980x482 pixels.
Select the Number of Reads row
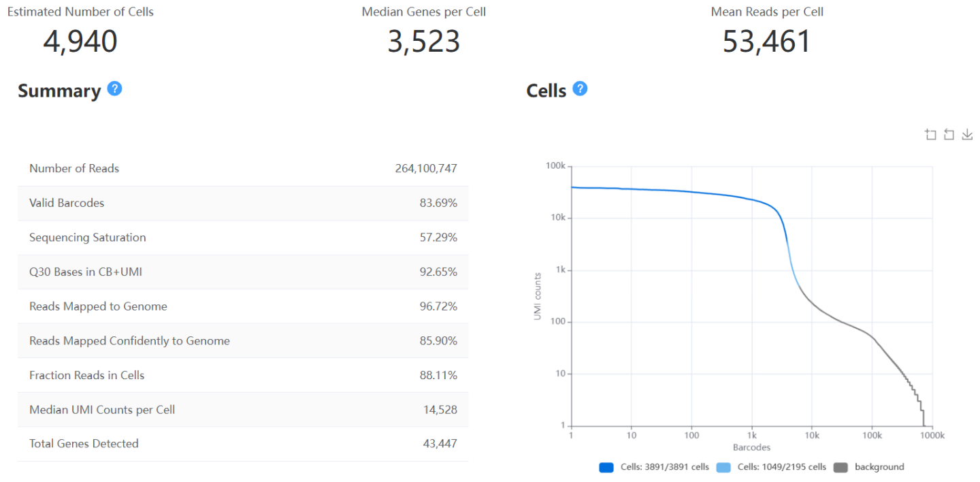243,169
